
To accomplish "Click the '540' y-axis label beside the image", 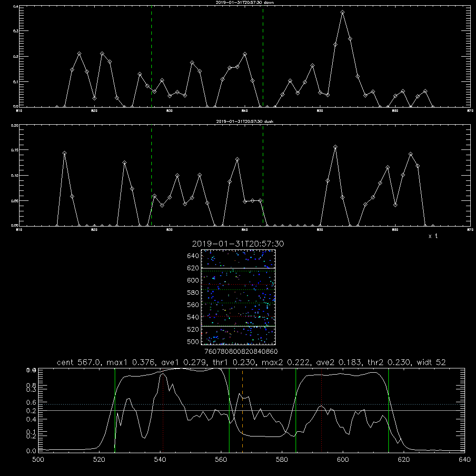I will pos(193,317).
